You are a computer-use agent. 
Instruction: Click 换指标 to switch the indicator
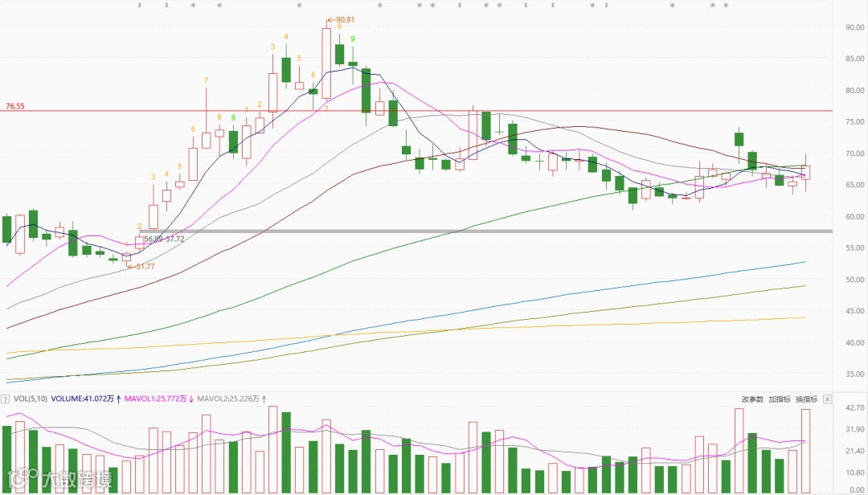(x=807, y=399)
